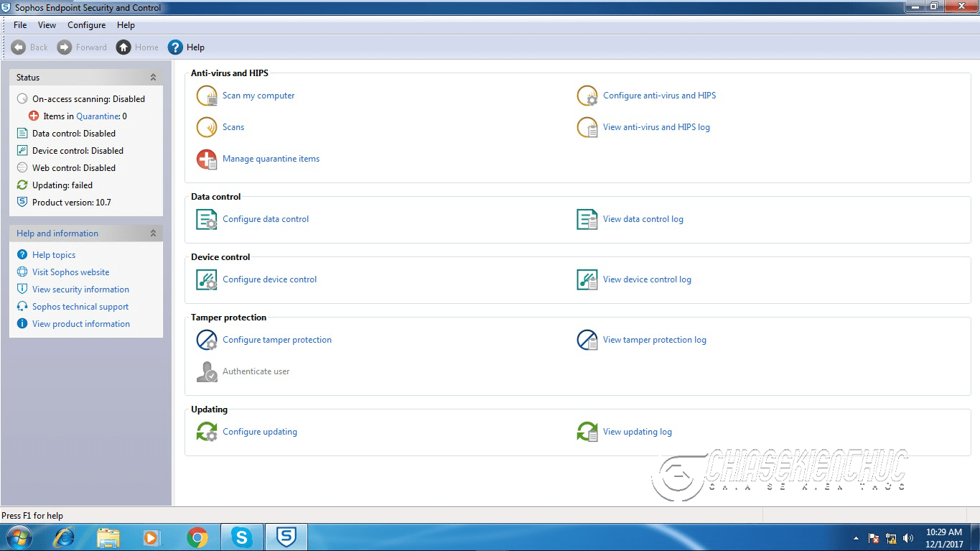Open the Quarantine link in Status

click(x=98, y=116)
